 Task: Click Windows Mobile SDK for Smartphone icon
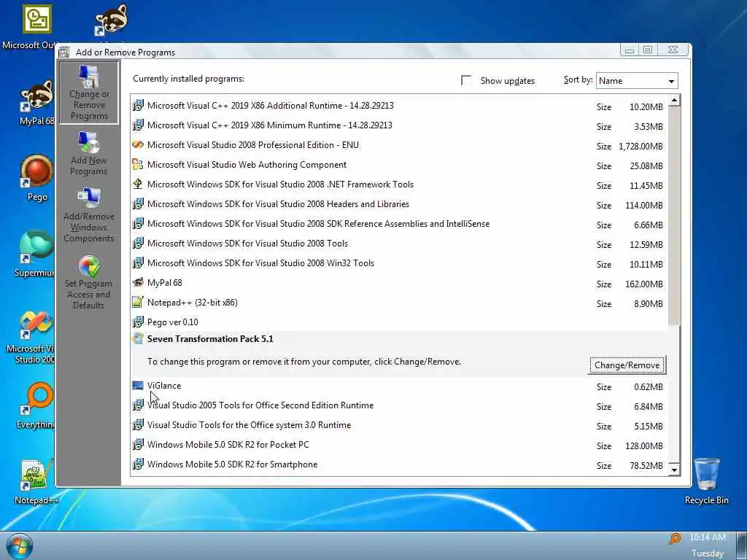(138, 464)
